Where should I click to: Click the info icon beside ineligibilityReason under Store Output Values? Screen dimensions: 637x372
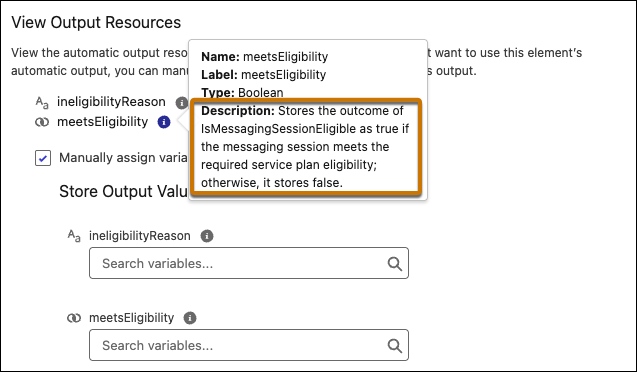click(207, 236)
